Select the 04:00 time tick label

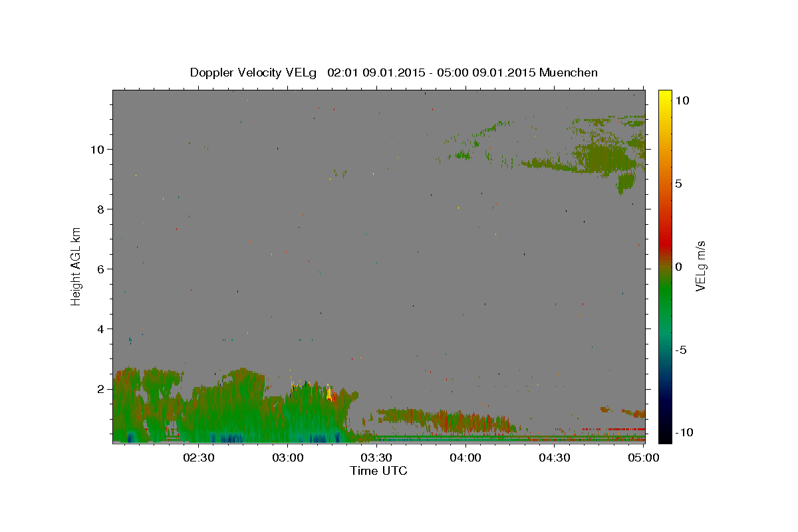(x=465, y=458)
